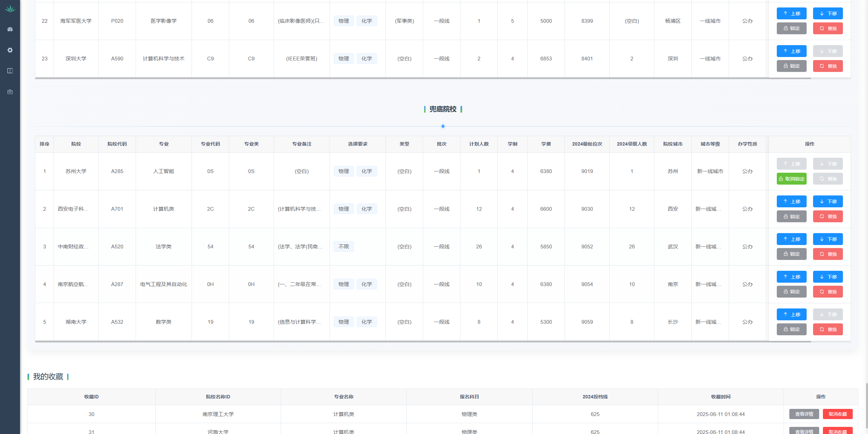The width and height of the screenshot is (868, 434).
Task: Replace 海军军医大学 entry with 替换 button
Action: [828, 29]
